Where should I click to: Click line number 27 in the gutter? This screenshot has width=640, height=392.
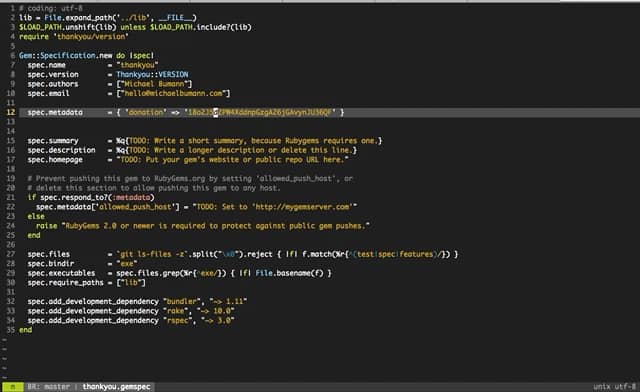pyautogui.click(x=11, y=254)
